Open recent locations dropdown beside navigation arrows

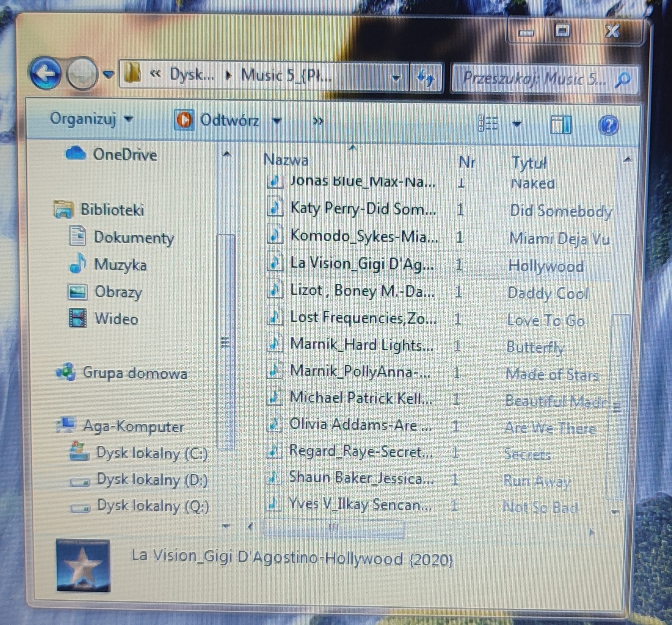click(x=108, y=75)
